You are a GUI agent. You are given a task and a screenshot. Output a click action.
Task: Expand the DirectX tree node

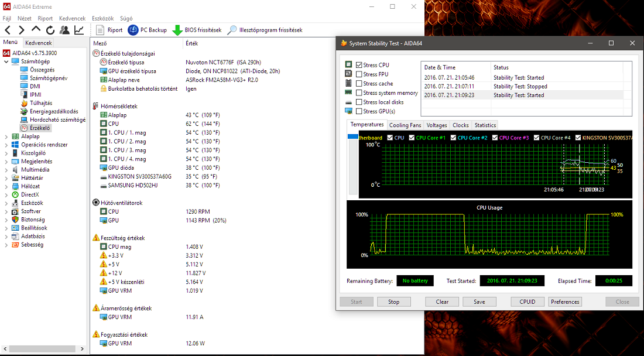pyautogui.click(x=6, y=194)
